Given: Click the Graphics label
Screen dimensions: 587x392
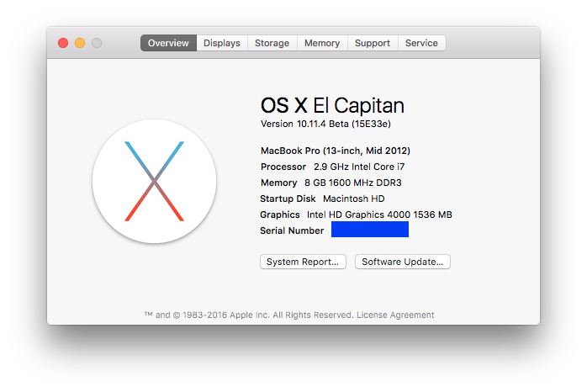Looking at the screenshot, I should click(x=280, y=215).
